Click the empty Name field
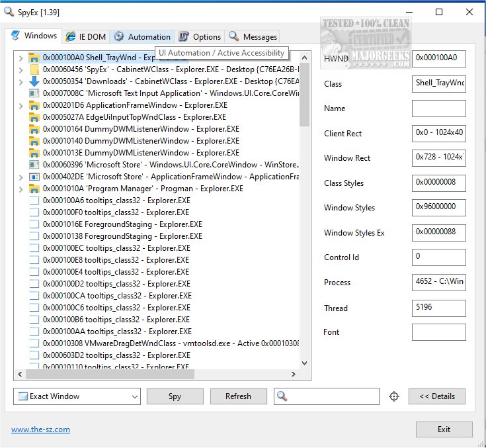Image resolution: width=486 pixels, height=448 pixels. 438,109
